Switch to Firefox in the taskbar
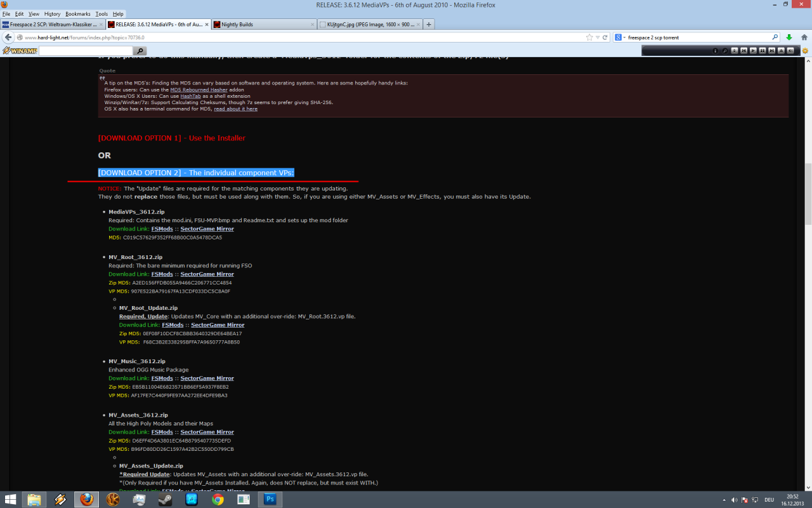 tap(86, 499)
